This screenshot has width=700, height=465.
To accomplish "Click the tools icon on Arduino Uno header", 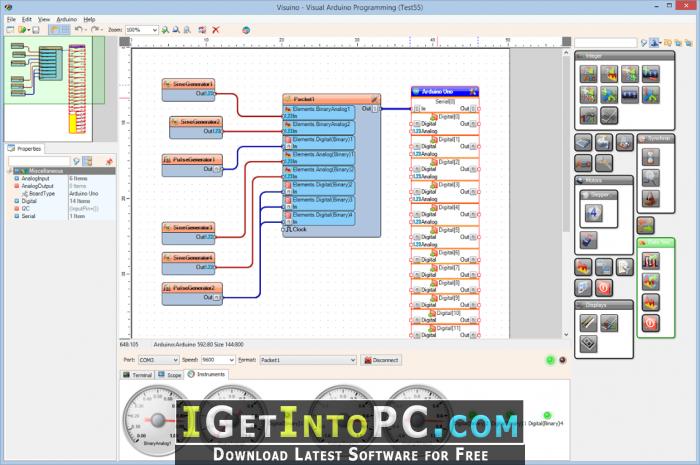I will coord(473,91).
